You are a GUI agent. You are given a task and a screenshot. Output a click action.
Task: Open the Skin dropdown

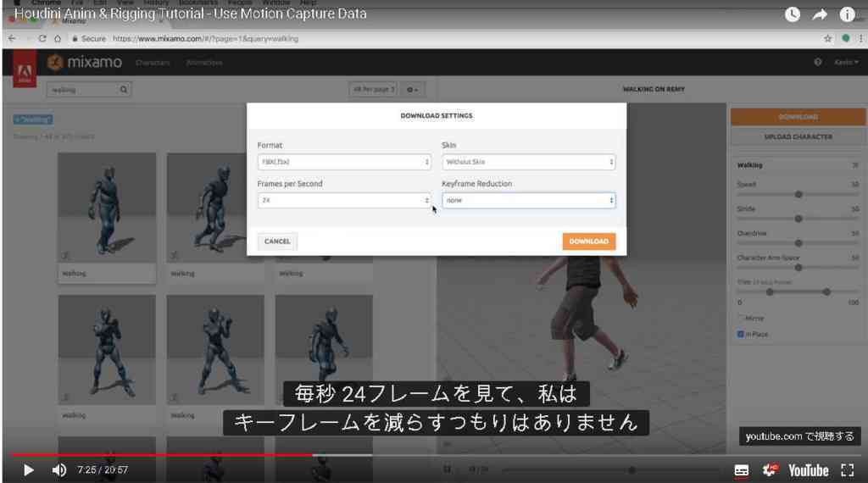pos(529,162)
